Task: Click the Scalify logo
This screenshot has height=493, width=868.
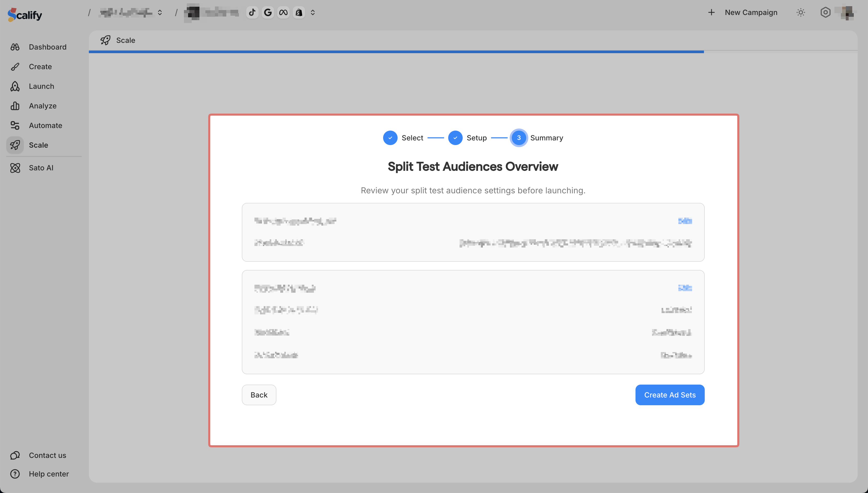Action: [25, 14]
